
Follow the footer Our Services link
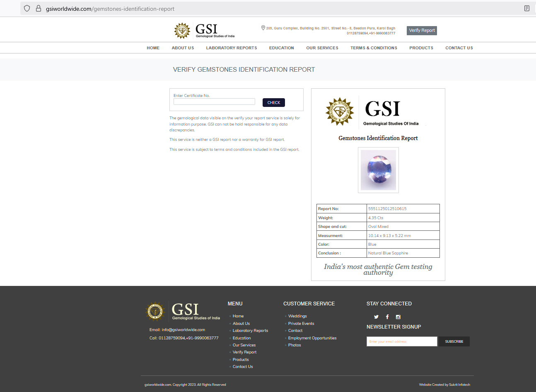click(x=244, y=345)
